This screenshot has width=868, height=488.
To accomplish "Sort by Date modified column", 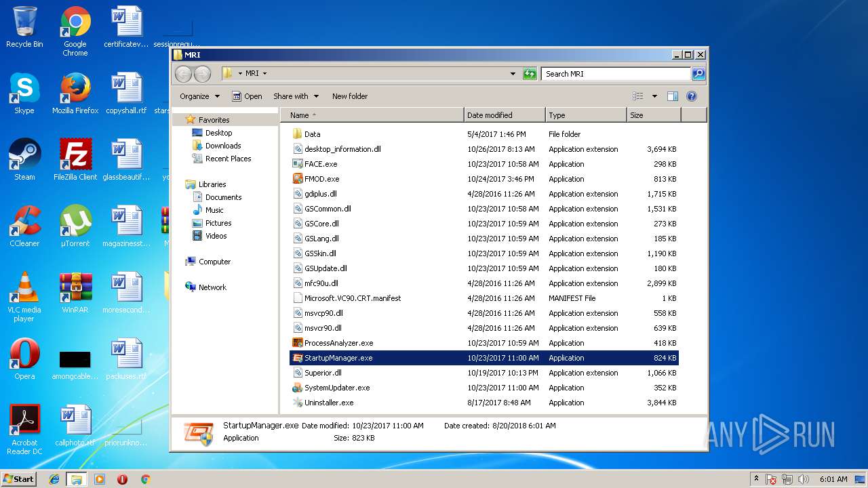I will pyautogui.click(x=505, y=115).
